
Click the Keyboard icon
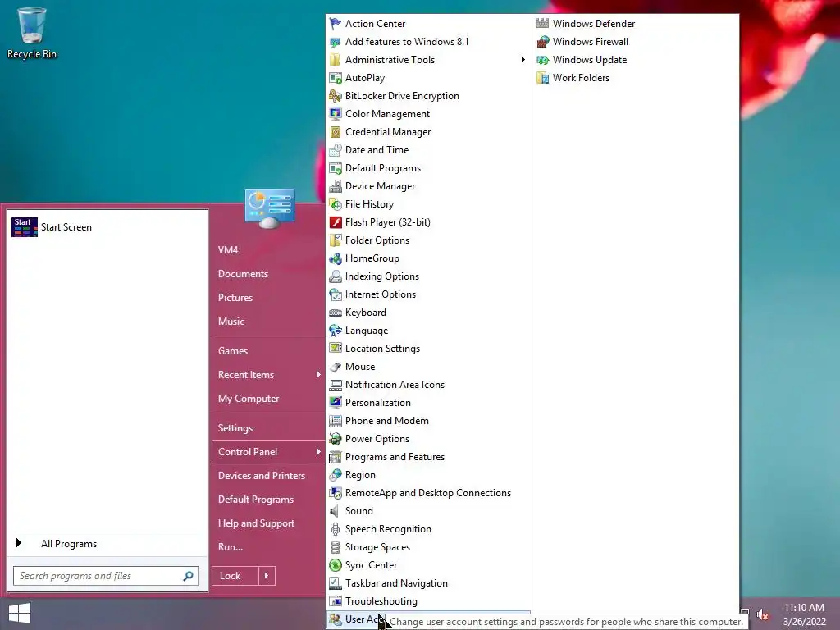[x=336, y=313]
